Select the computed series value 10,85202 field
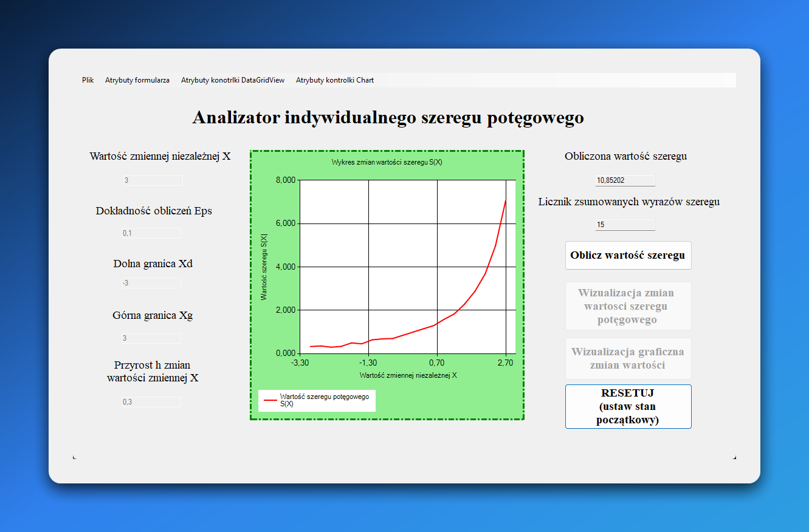 tap(625, 180)
